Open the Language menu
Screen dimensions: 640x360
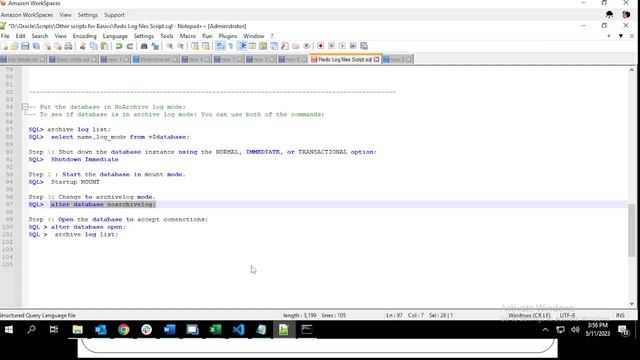pos(115,36)
